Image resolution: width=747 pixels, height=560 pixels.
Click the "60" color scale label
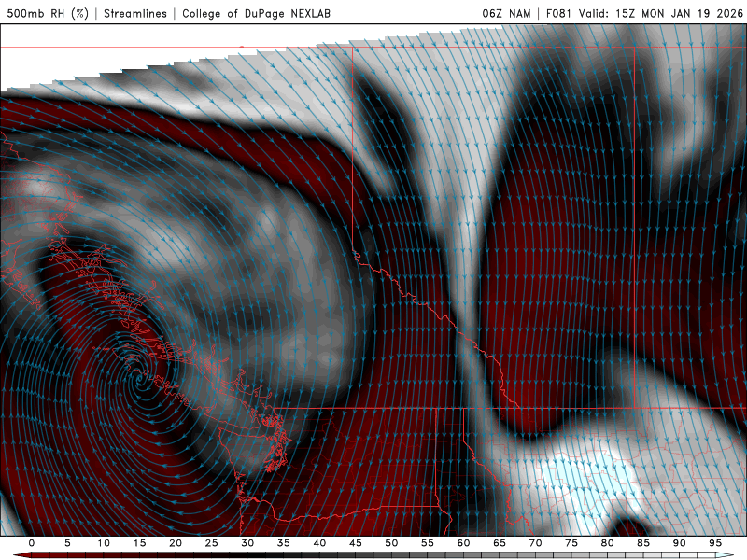pyautogui.click(x=463, y=543)
